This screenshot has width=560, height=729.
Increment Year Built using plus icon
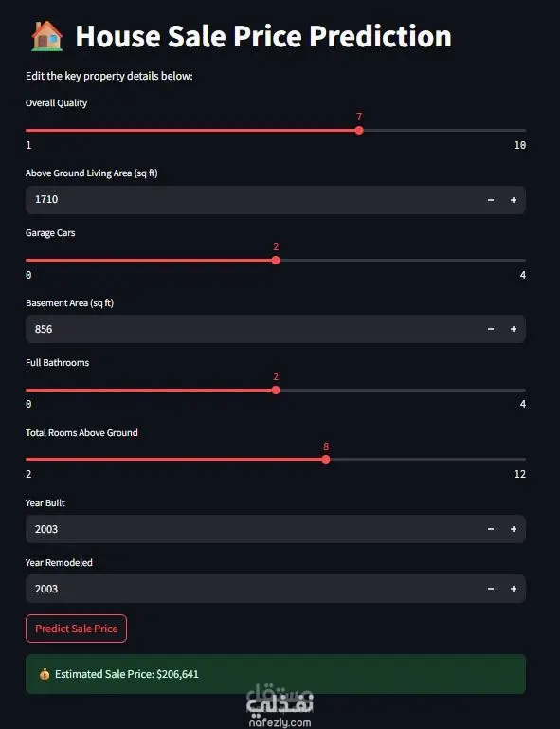coord(514,529)
